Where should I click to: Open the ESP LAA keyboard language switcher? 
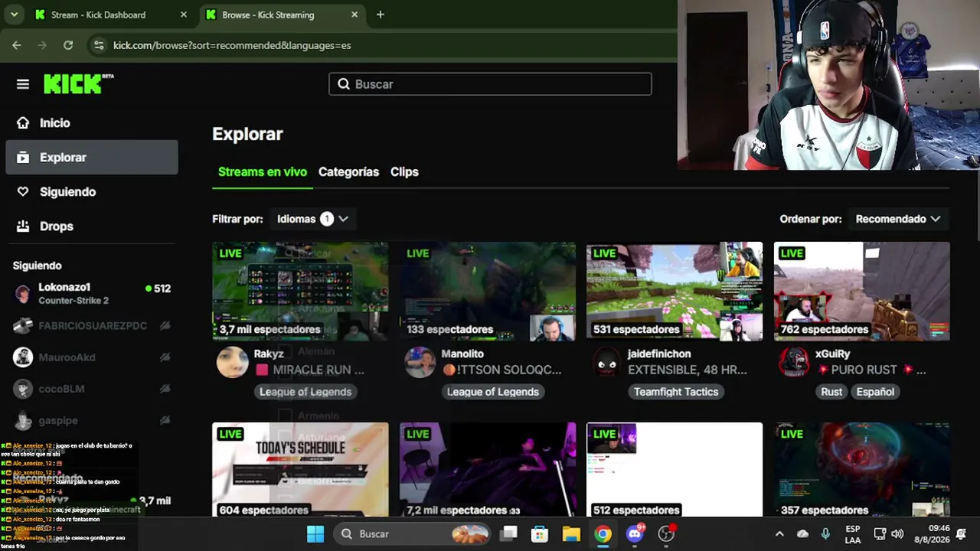point(852,534)
